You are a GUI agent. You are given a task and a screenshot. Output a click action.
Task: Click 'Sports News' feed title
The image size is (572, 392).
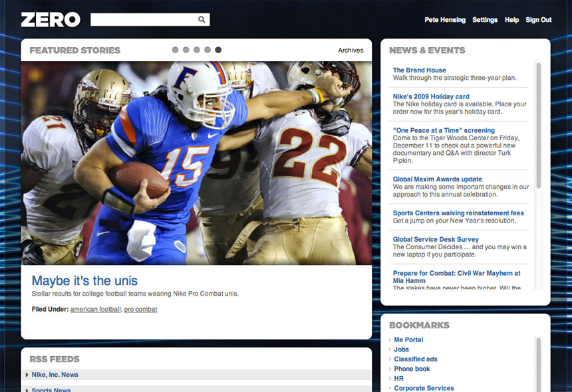coord(51,389)
